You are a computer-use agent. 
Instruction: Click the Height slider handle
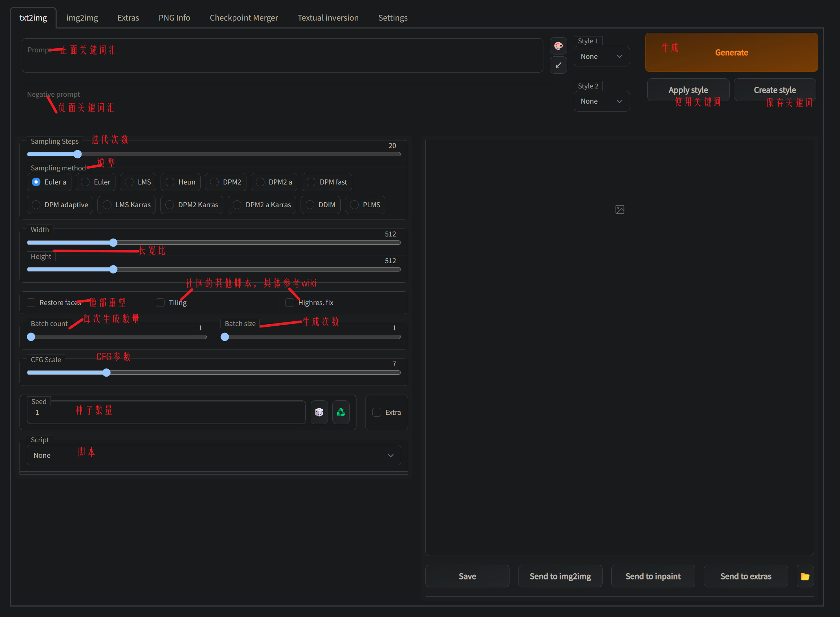coord(113,269)
